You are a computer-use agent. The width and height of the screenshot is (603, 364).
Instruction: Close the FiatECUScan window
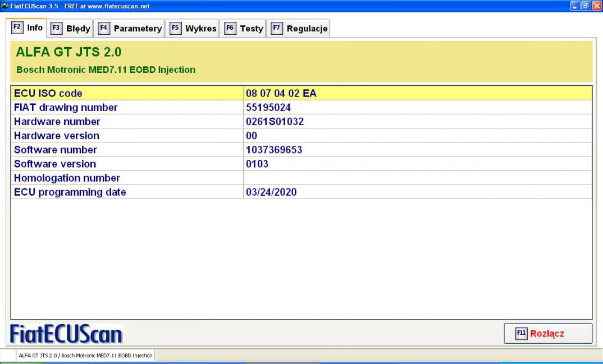(597, 6)
